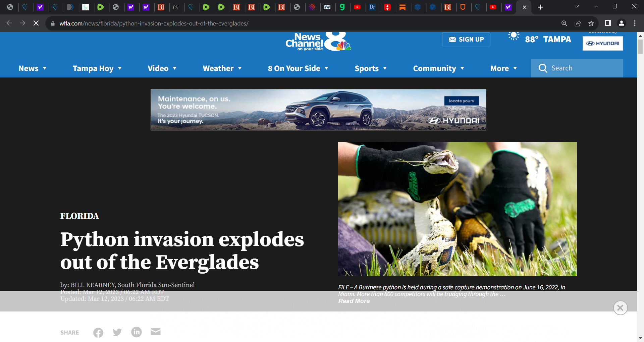Screen dimensions: 644x342
Task: Switch to the pink striped circle tab
Action: point(312,7)
